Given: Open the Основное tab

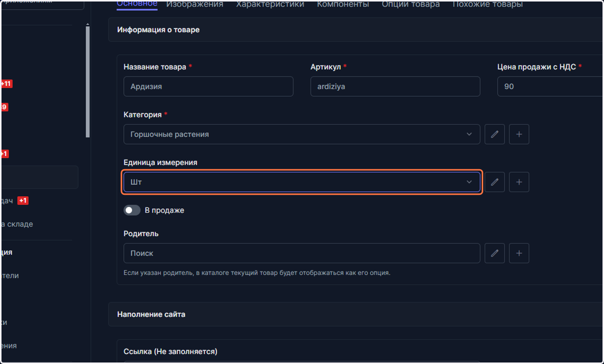Looking at the screenshot, I should tap(137, 4).
